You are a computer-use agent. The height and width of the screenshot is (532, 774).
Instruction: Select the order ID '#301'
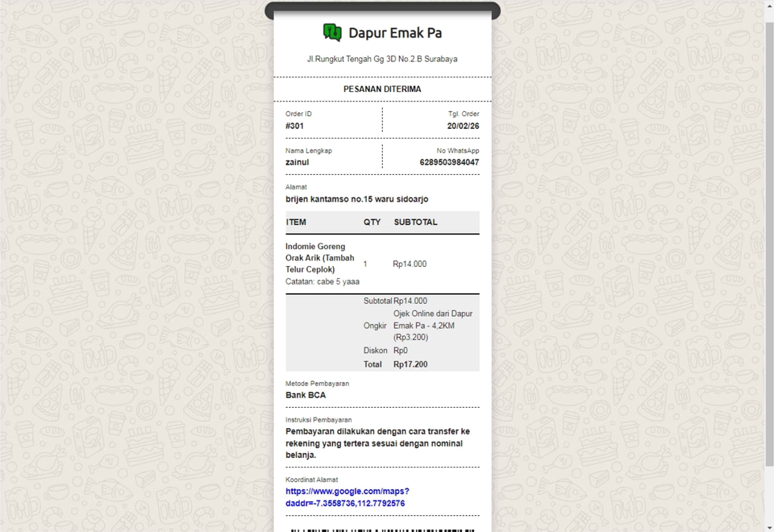(x=294, y=126)
